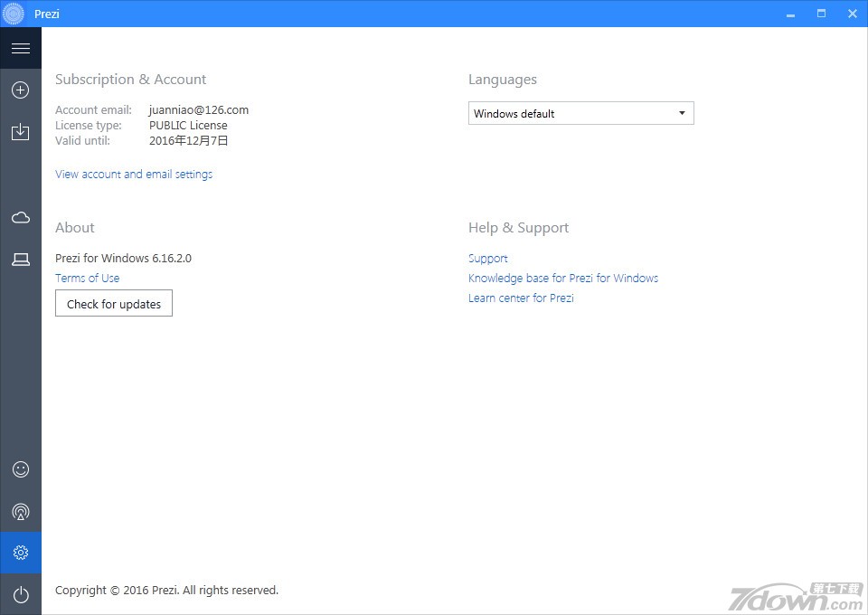This screenshot has width=868, height=615.
Task: Click the PUBLIC License text
Action: tap(188, 125)
